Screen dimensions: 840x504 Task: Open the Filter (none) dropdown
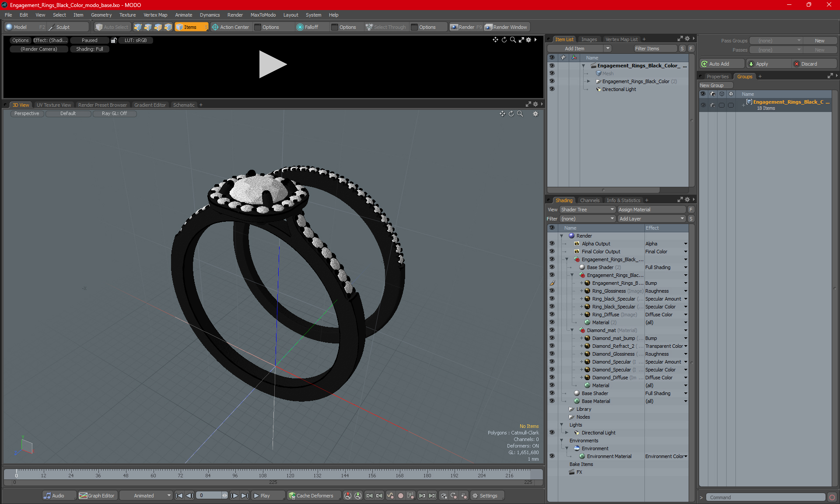(588, 219)
